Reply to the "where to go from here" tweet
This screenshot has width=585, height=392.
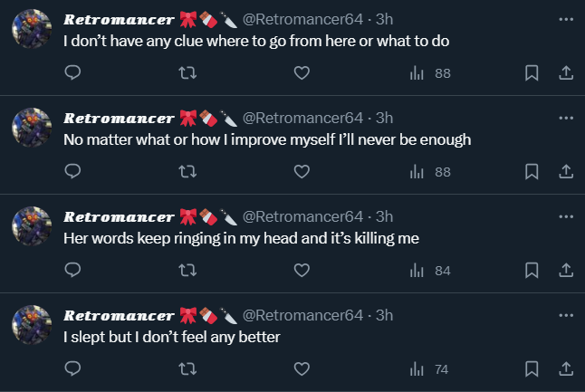[x=74, y=72]
